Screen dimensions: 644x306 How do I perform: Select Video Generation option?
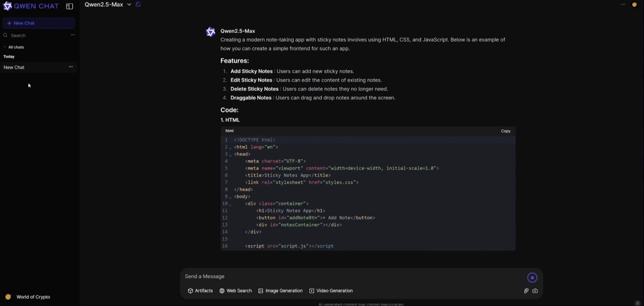(x=331, y=291)
